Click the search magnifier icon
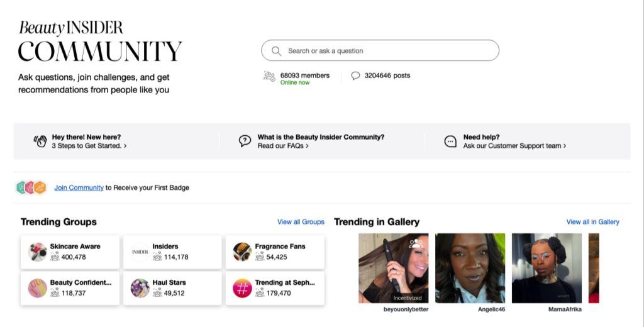Viewport: 644px width, 327px height. (x=276, y=51)
